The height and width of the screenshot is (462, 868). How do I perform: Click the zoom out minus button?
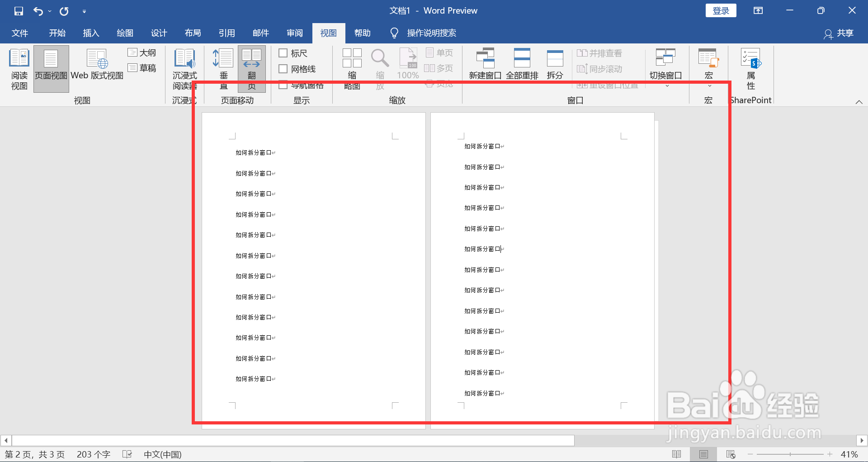pos(750,454)
